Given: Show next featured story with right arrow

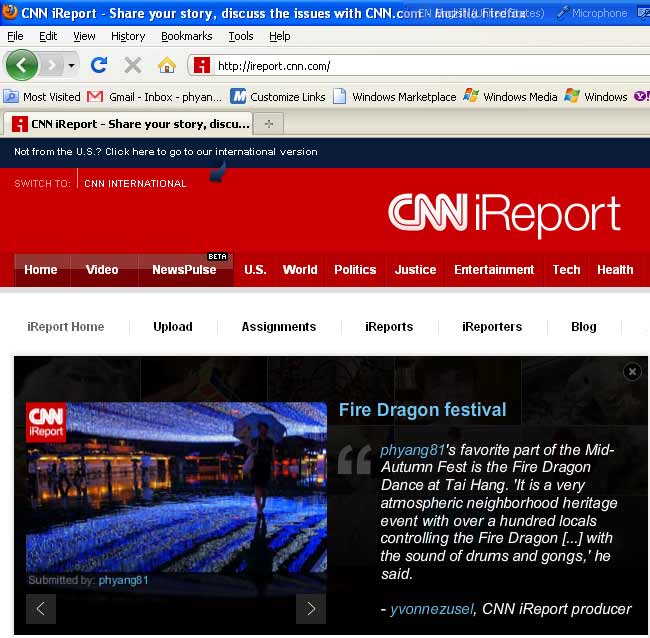Looking at the screenshot, I should click(x=311, y=609).
